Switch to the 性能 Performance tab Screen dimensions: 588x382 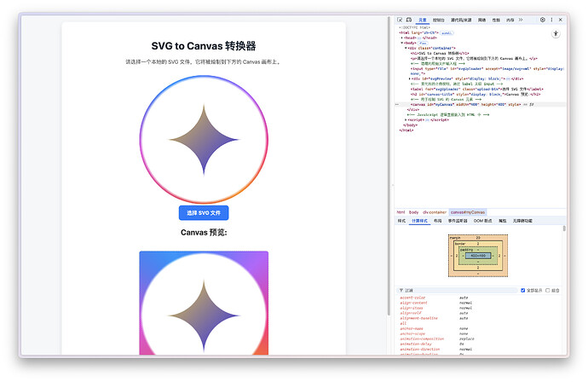496,20
